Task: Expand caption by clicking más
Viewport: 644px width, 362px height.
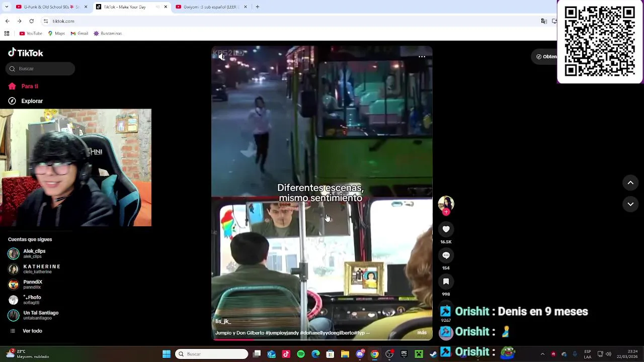Action: pyautogui.click(x=422, y=333)
